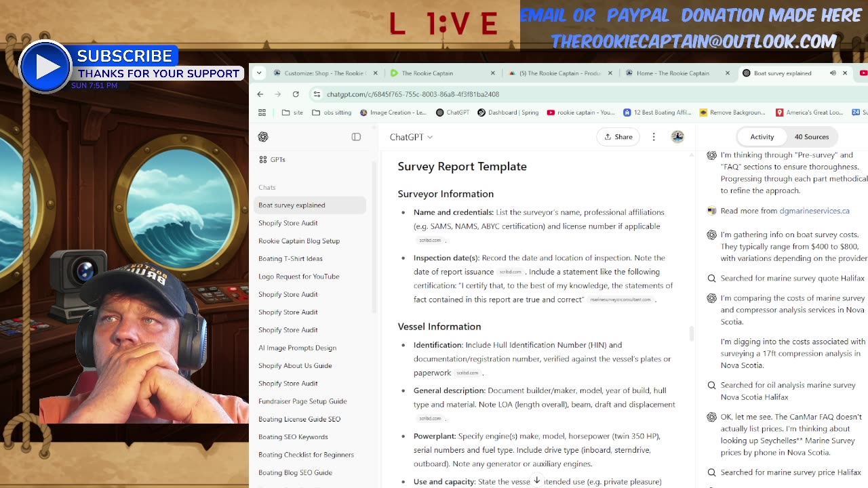
Task: Open the ChatGPT bookmark
Action: pyautogui.click(x=453, y=113)
